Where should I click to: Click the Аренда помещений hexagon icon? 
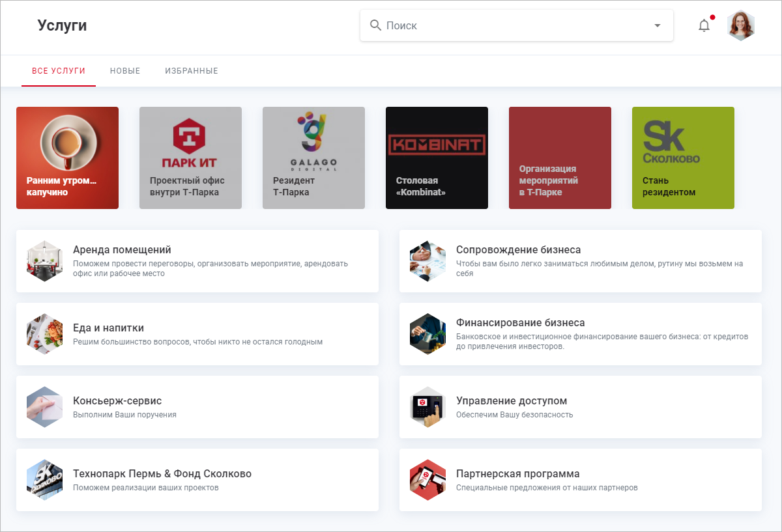click(45, 260)
